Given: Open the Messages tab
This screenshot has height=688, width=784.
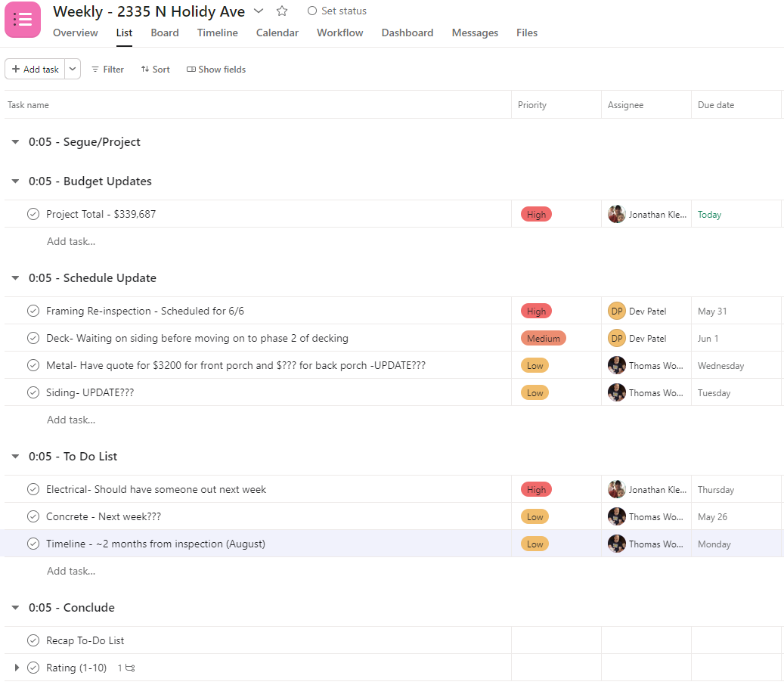Looking at the screenshot, I should (475, 33).
